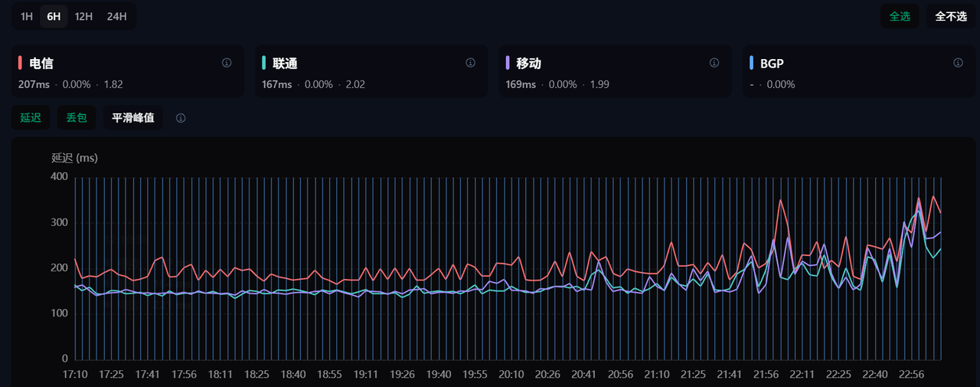
Task: Click the 延迟 (ms) axis title
Action: (74, 158)
